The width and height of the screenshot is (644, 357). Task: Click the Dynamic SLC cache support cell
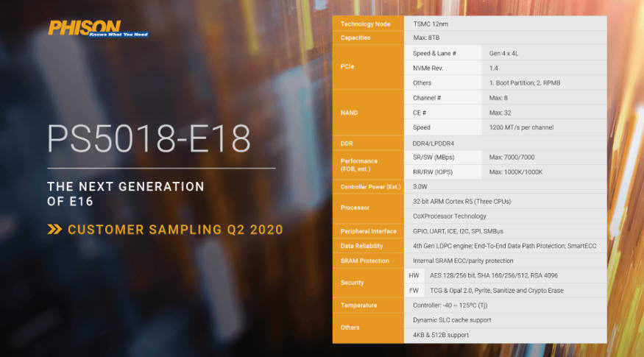pos(452,320)
